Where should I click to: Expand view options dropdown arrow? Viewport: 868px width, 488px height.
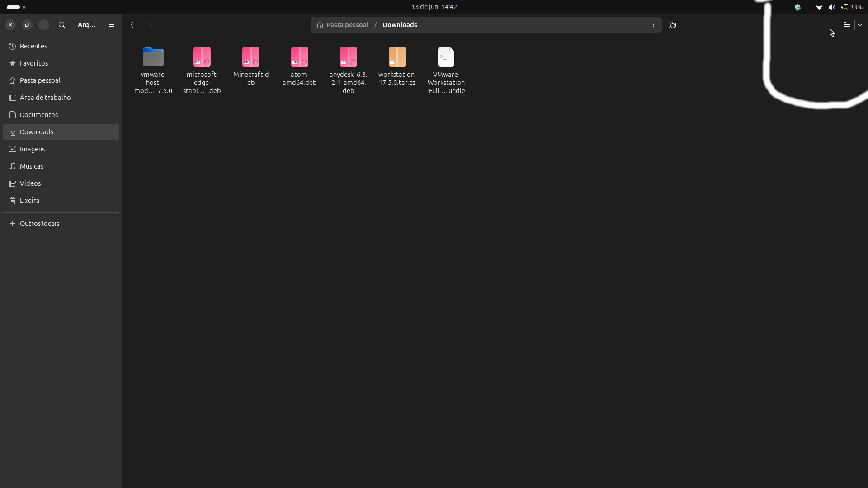860,25
